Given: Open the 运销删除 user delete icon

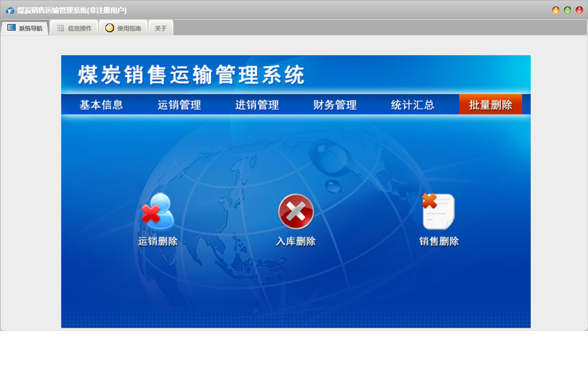Looking at the screenshot, I should pos(158,211).
